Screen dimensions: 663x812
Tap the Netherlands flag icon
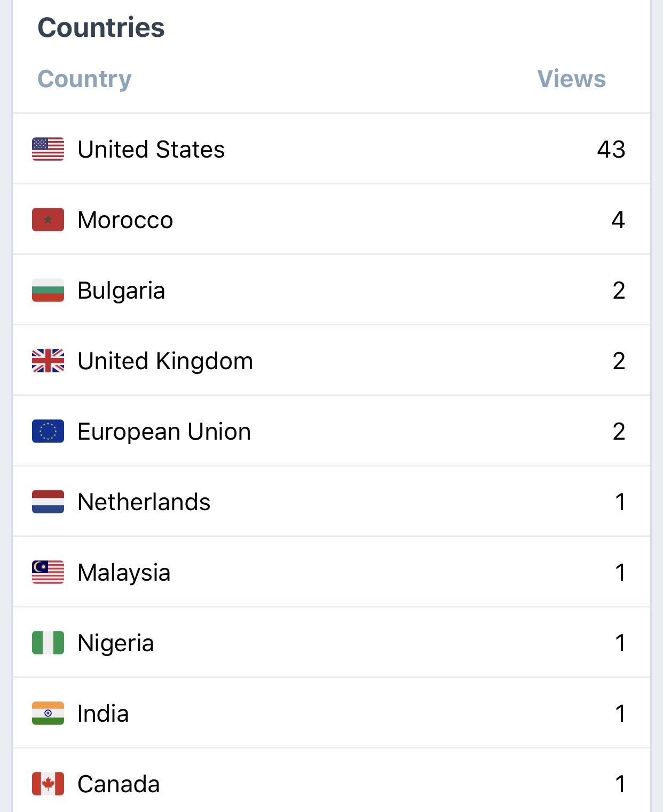[x=48, y=502]
